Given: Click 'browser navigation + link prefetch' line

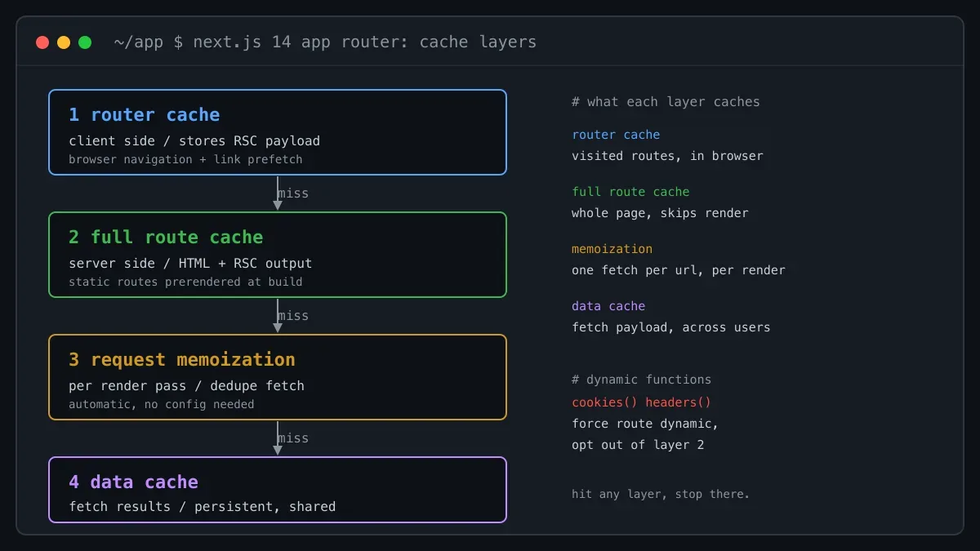Looking at the screenshot, I should point(185,159).
